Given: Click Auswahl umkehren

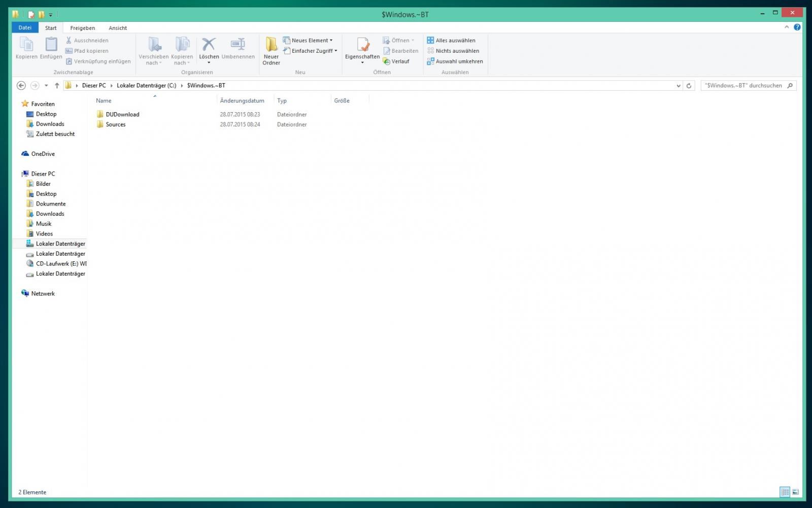Looking at the screenshot, I should (455, 61).
